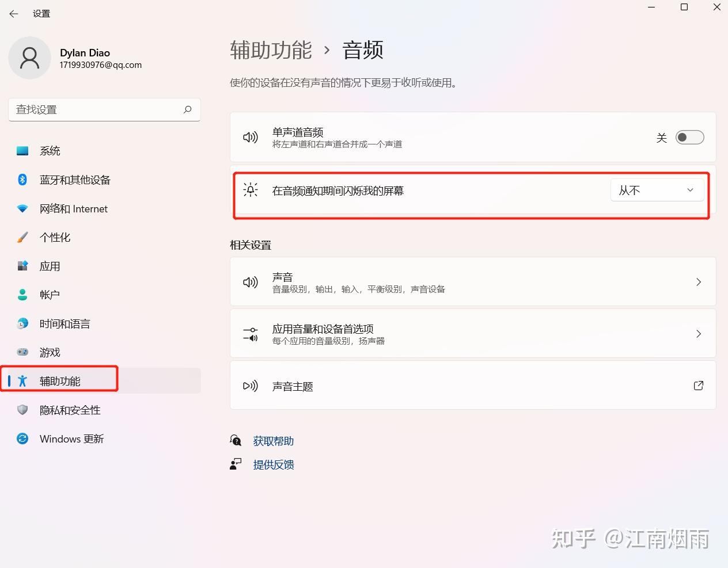The width and height of the screenshot is (728, 568).
Task: Check Windows 更新 from the sidebar
Action: [71, 439]
